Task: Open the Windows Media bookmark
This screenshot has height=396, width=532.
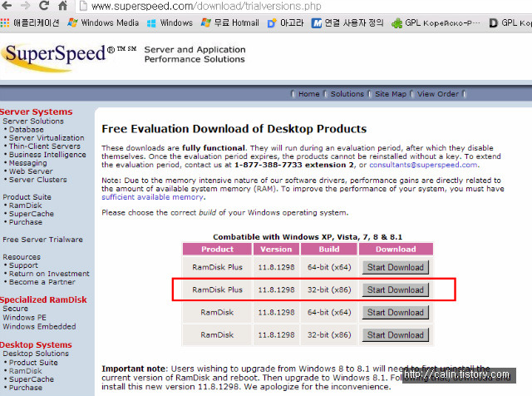Action: click(103, 22)
